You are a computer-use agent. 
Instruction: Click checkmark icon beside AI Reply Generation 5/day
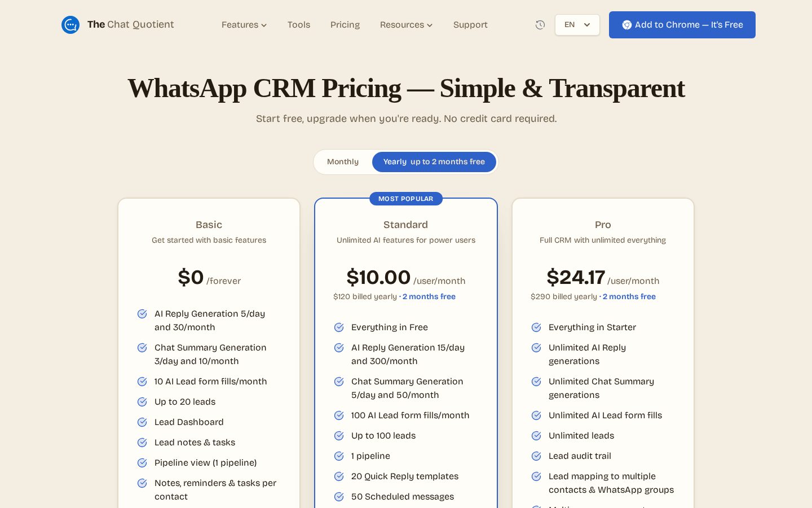(x=142, y=314)
